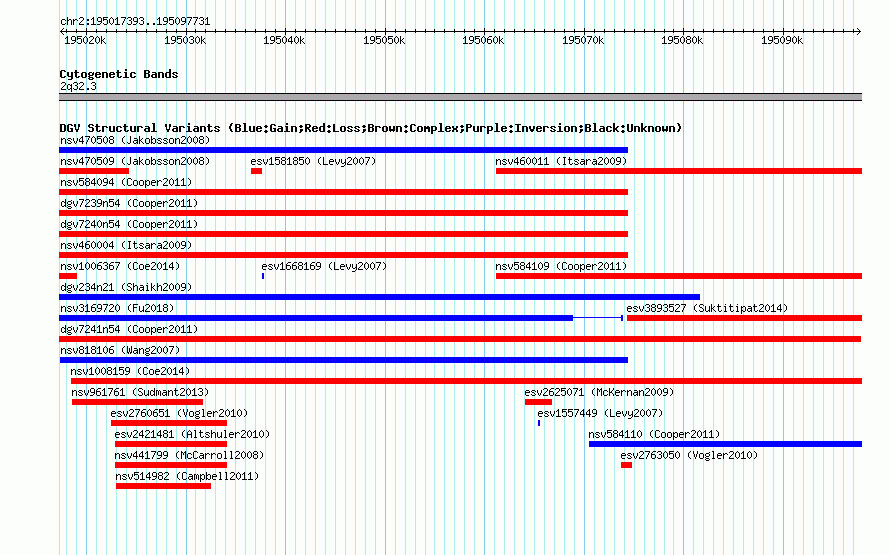This screenshot has height=555, width=890.
Task: Click the nsv470508 (Jakobsson2008) variant label
Action: click(x=135, y=140)
